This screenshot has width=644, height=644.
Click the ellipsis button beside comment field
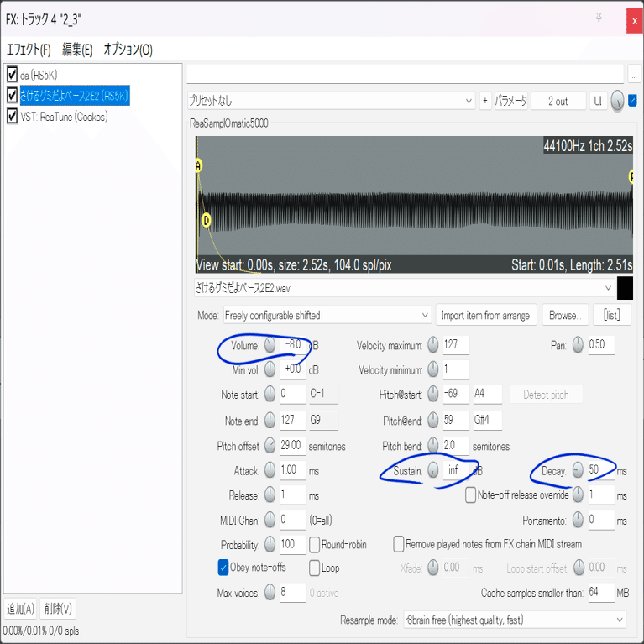pyautogui.click(x=634, y=75)
